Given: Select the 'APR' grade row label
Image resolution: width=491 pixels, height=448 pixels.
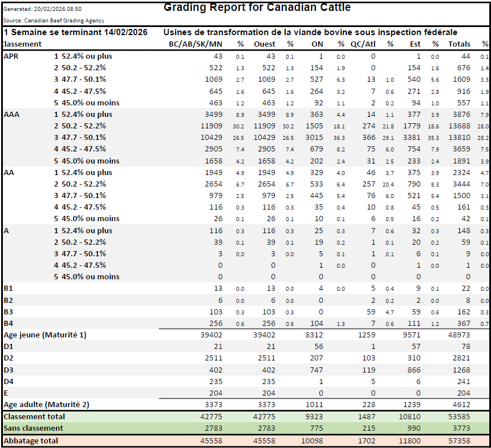Looking at the screenshot, I should (11, 56).
